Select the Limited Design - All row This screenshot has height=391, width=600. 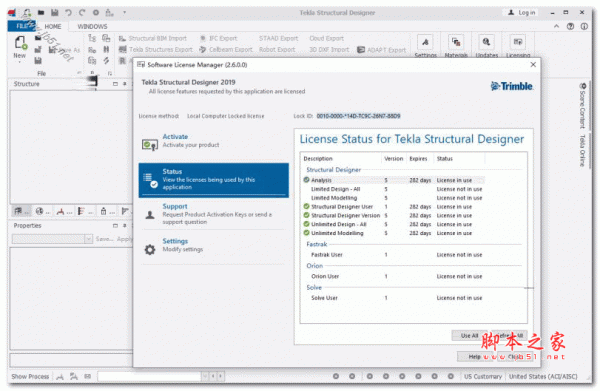(x=393, y=189)
